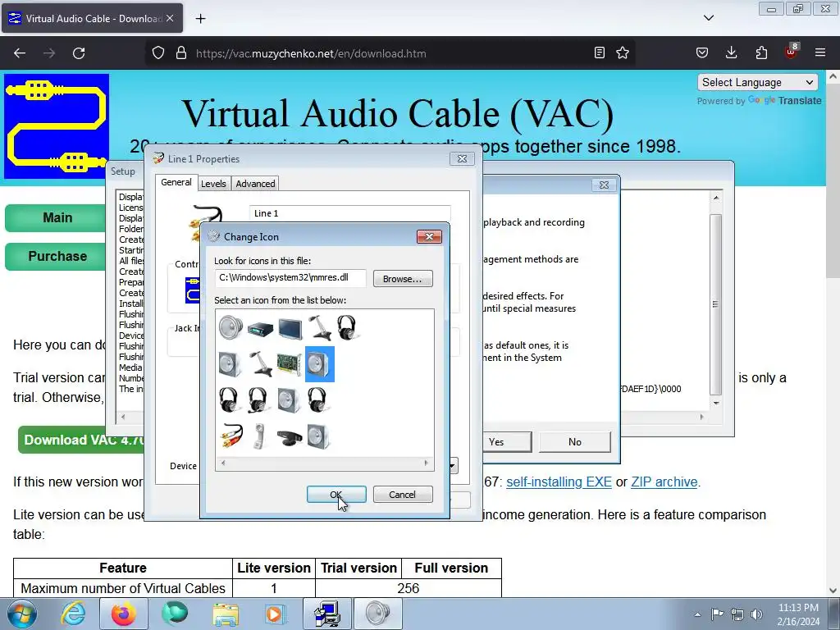This screenshot has width=840, height=630.
Task: Open the self-installing EXE link
Action: 559,482
